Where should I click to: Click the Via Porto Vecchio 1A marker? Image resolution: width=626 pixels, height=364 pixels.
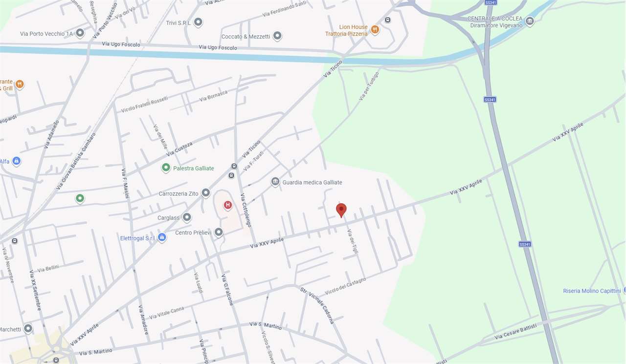(x=80, y=33)
